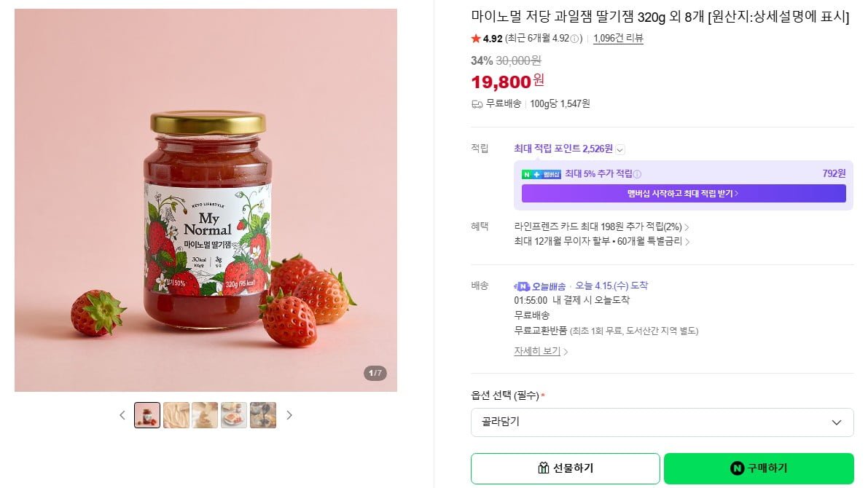
Task: Click 자세히 보기 under delivery info
Action: tap(540, 351)
